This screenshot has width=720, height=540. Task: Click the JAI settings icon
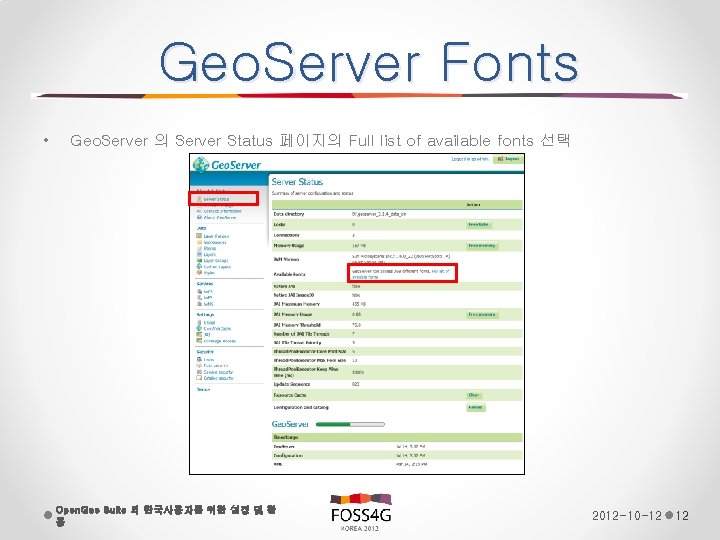click(x=199, y=335)
